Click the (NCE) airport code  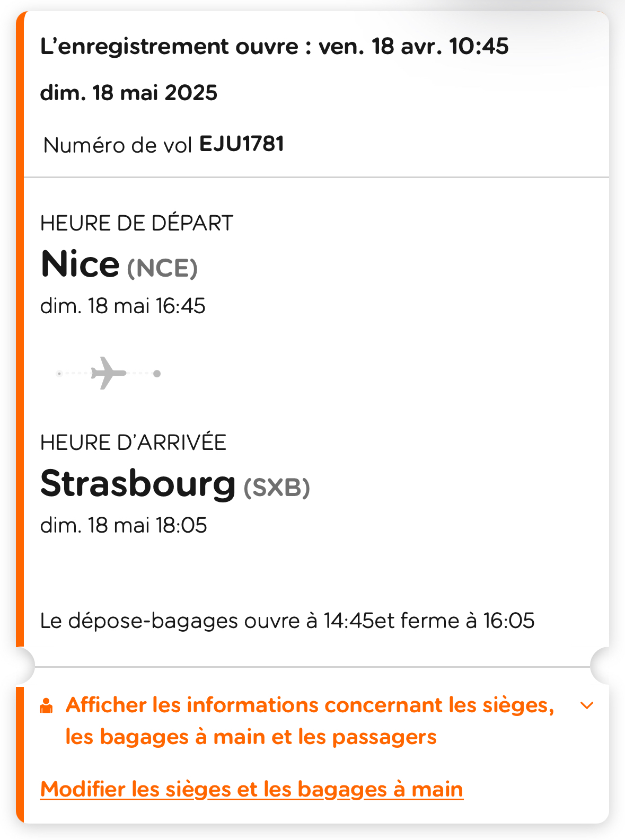pos(162,268)
